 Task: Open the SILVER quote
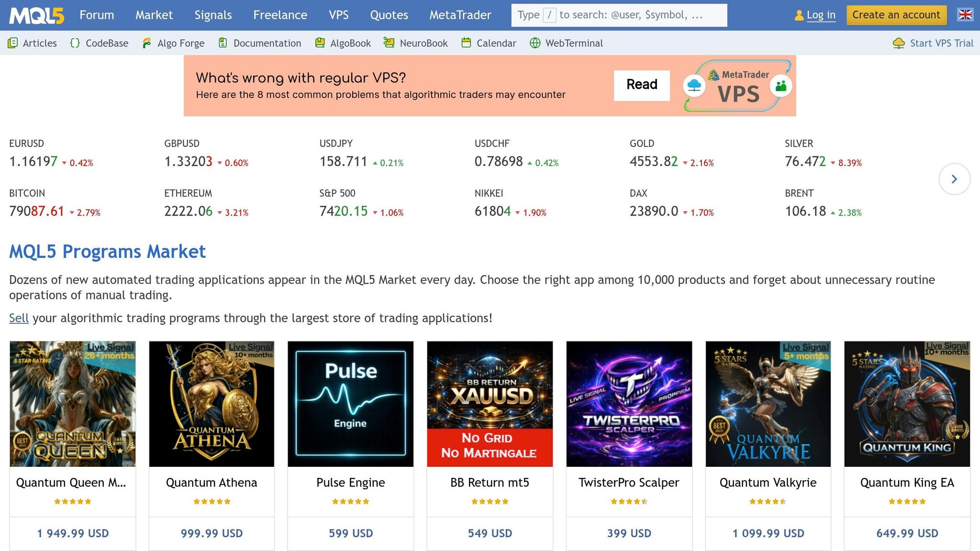(x=824, y=153)
